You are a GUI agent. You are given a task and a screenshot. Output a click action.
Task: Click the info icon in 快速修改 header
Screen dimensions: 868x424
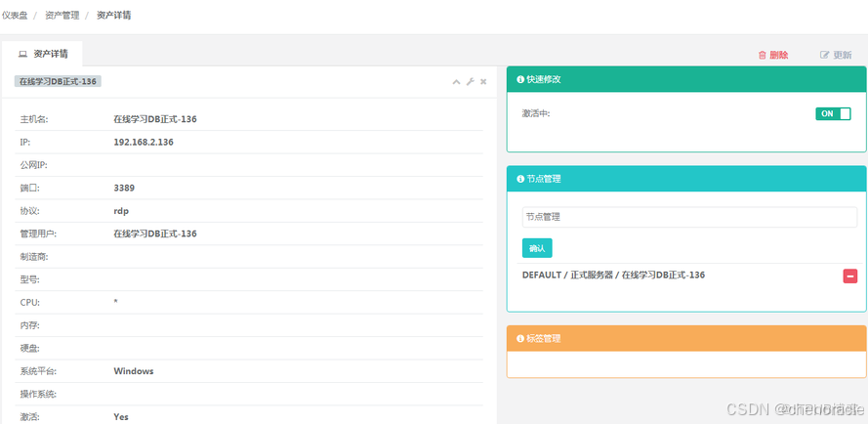tap(519, 79)
